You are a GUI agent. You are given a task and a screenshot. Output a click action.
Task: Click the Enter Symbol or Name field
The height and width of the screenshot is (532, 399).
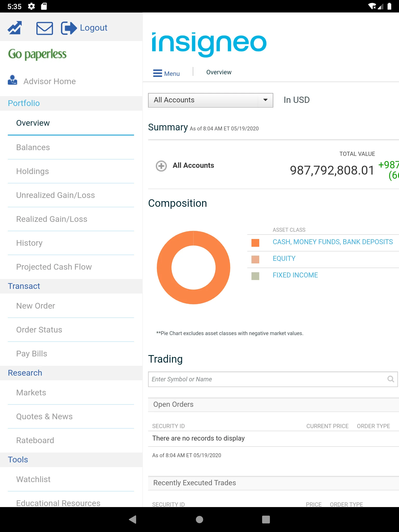pos(273,379)
